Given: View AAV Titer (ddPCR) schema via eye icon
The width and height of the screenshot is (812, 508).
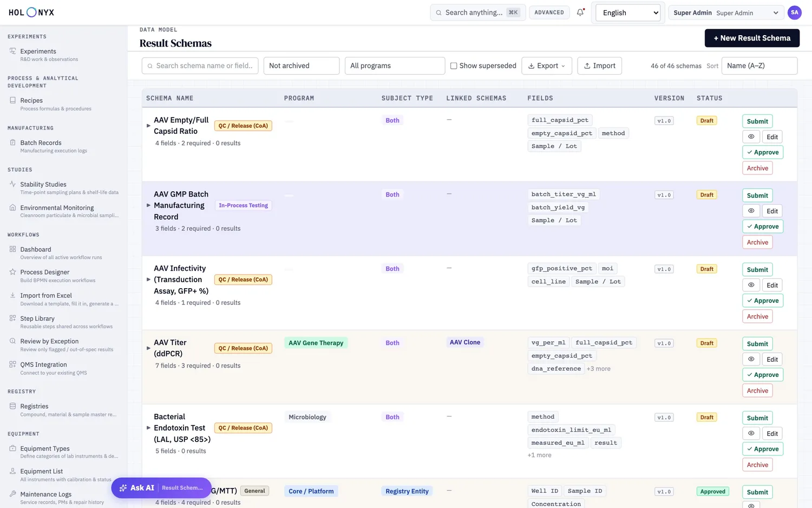Looking at the screenshot, I should pos(751,359).
